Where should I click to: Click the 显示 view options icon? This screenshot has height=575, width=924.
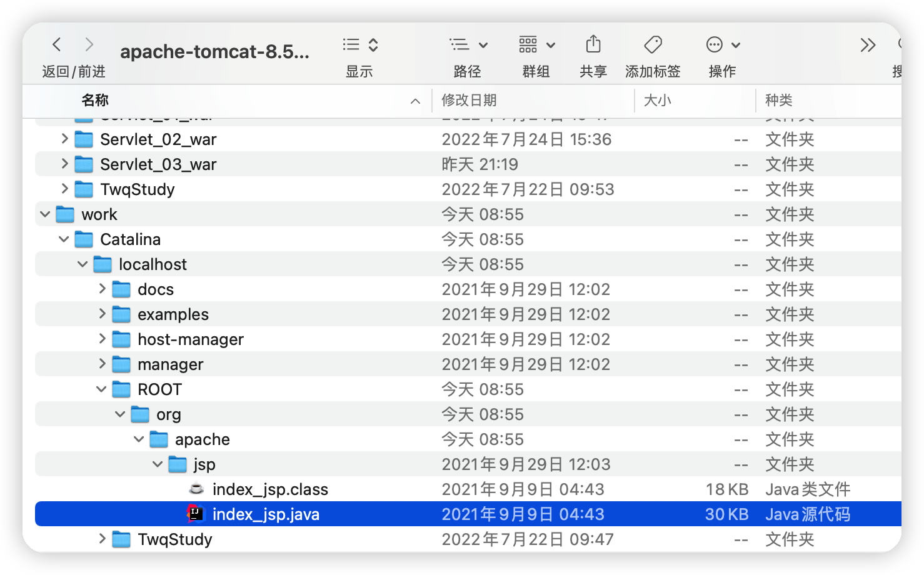[351, 44]
